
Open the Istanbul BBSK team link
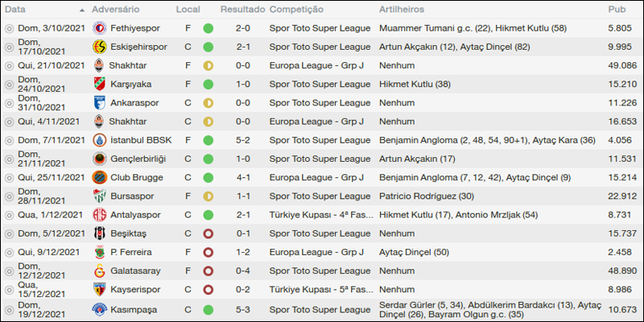pyautogui.click(x=138, y=139)
